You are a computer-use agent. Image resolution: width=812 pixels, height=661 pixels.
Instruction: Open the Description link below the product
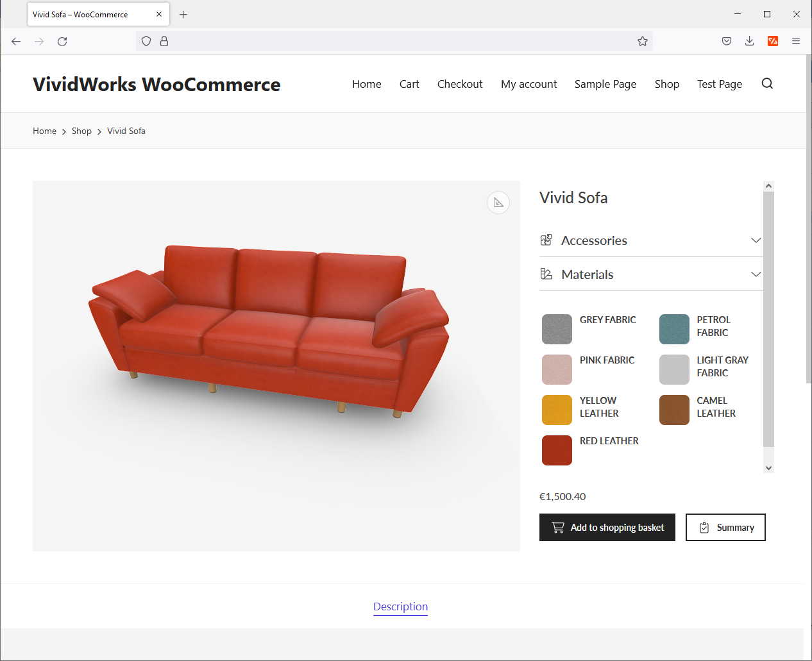pos(400,607)
